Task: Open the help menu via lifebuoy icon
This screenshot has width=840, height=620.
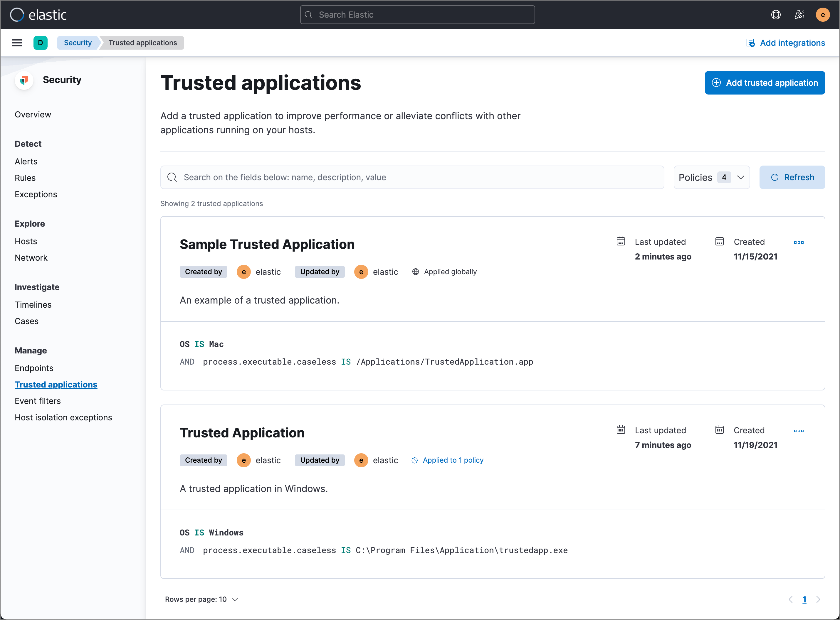Action: [776, 15]
